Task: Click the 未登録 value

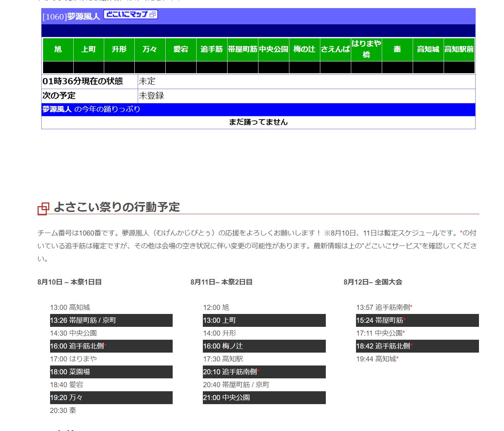Action: tap(151, 96)
